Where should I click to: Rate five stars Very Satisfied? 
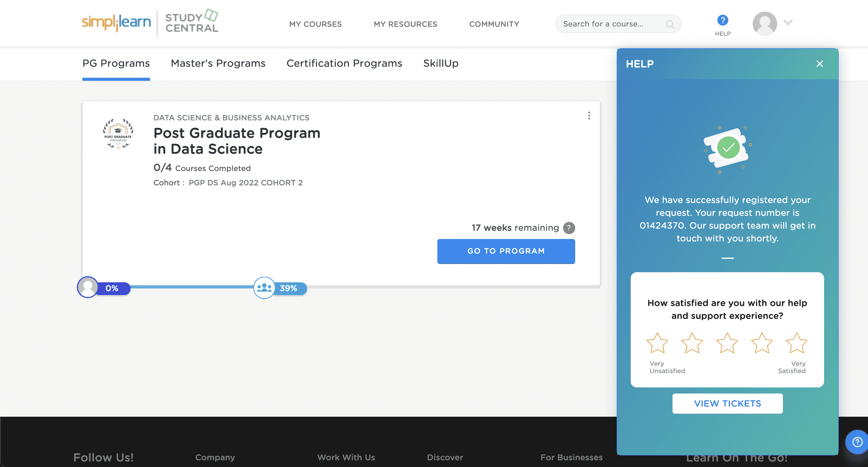click(x=796, y=343)
